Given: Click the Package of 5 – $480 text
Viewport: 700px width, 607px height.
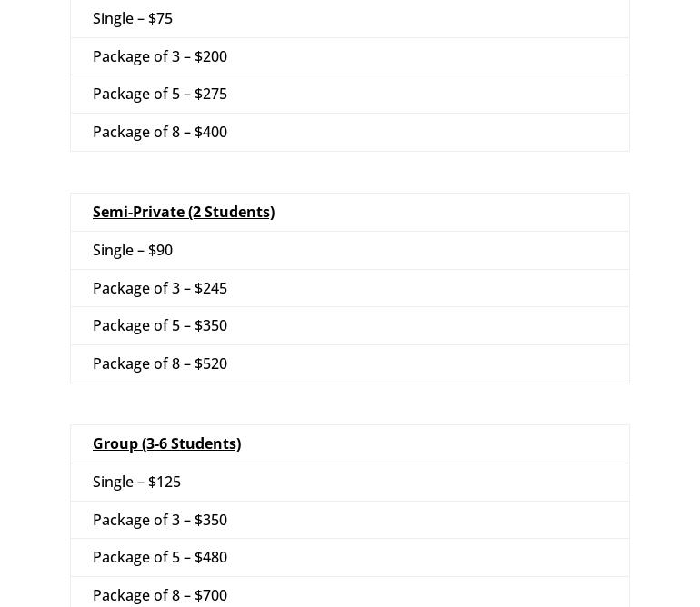Looking at the screenshot, I should coord(160,557).
